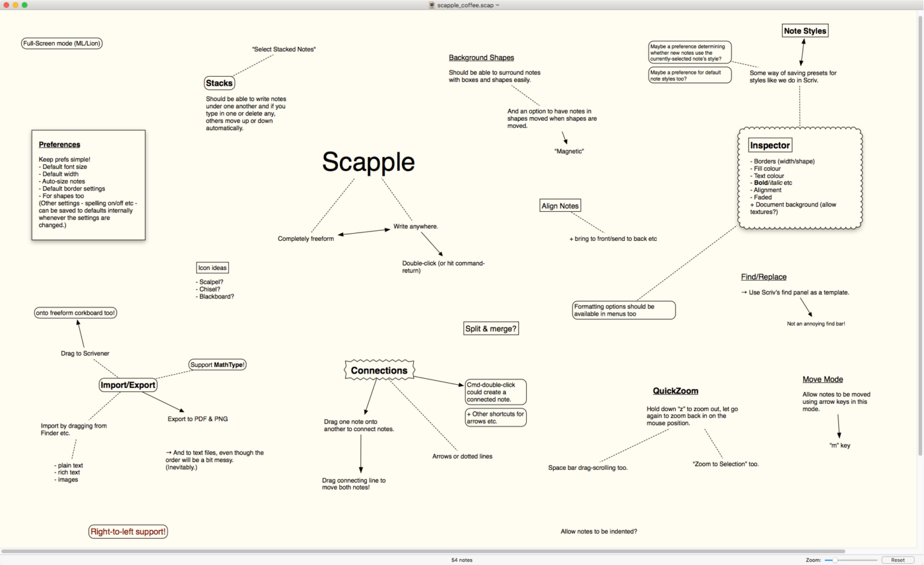The width and height of the screenshot is (924, 565).
Task: Select the Export to PDF & PNG note
Action: pyautogui.click(x=198, y=418)
